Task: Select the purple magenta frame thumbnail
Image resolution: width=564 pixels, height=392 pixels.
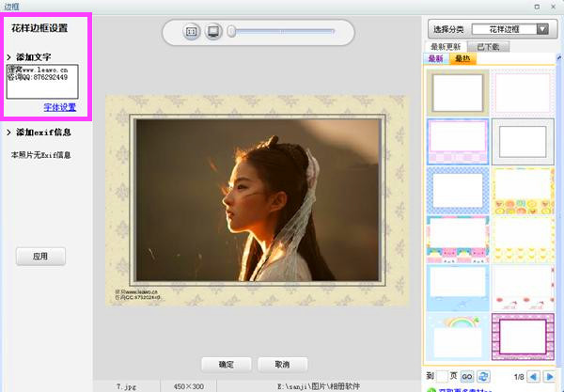Action: [523, 337]
